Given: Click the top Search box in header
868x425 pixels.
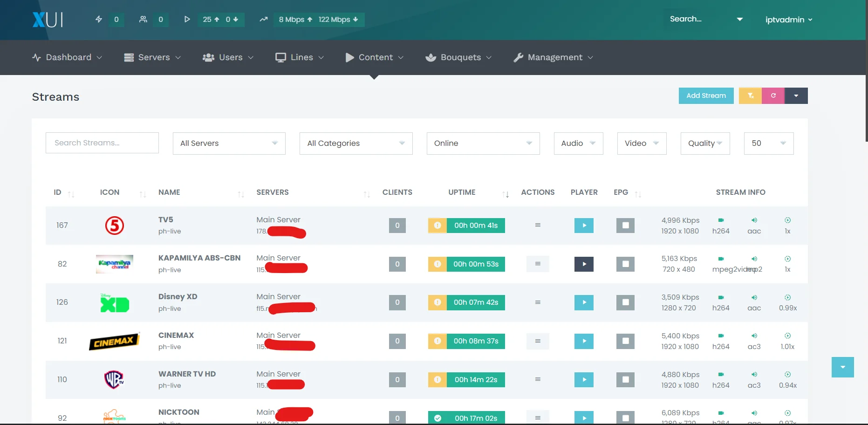Looking at the screenshot, I should click(x=706, y=19).
